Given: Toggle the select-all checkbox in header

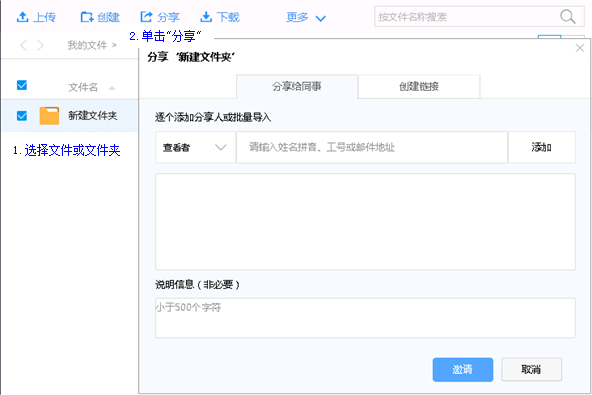Looking at the screenshot, I should (22, 85).
